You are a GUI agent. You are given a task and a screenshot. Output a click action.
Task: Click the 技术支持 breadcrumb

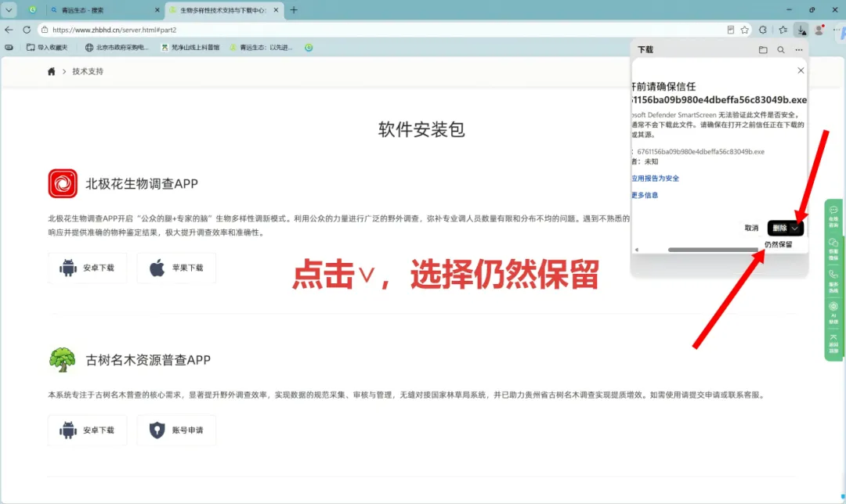click(x=88, y=71)
